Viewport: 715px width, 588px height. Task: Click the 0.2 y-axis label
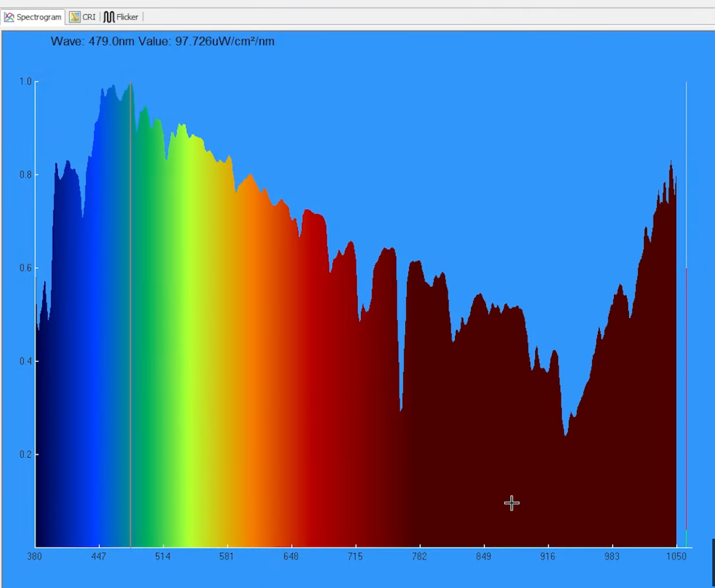pyautogui.click(x=25, y=454)
